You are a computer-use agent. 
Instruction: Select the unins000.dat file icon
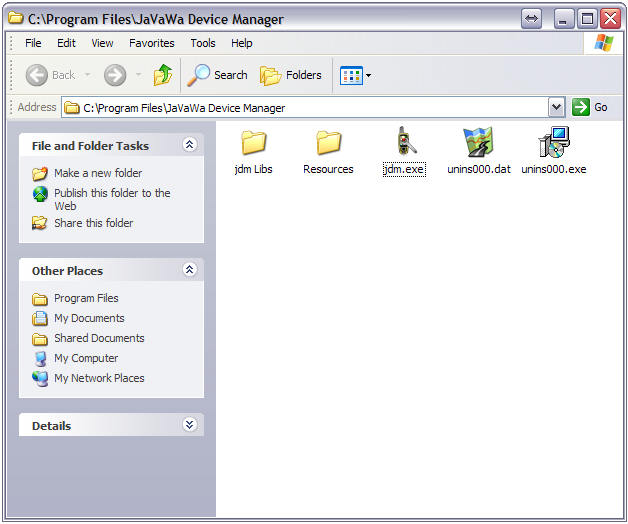478,143
